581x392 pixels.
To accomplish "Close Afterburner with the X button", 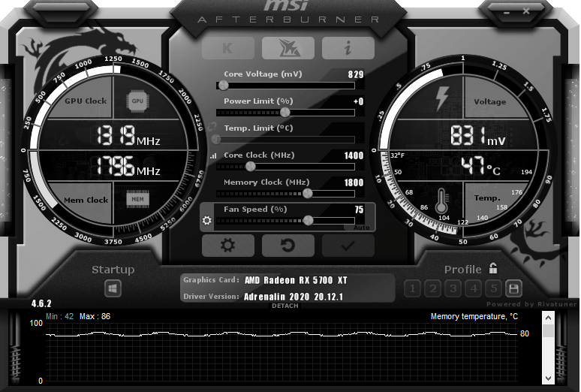I will click(526, 11).
